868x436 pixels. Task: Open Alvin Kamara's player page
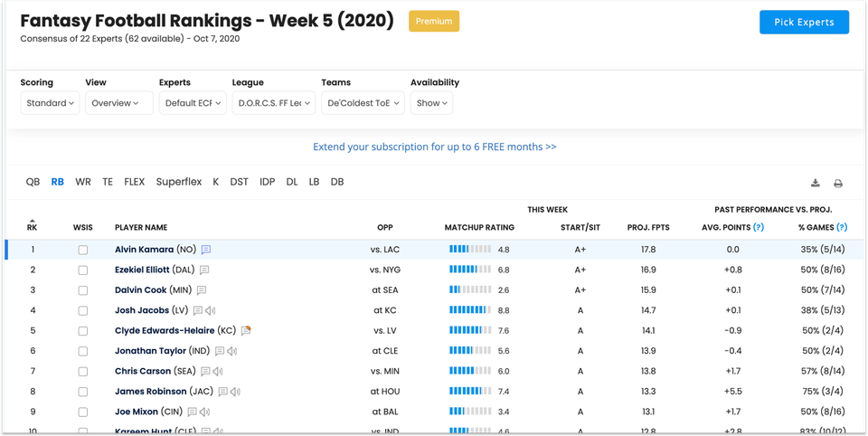144,250
